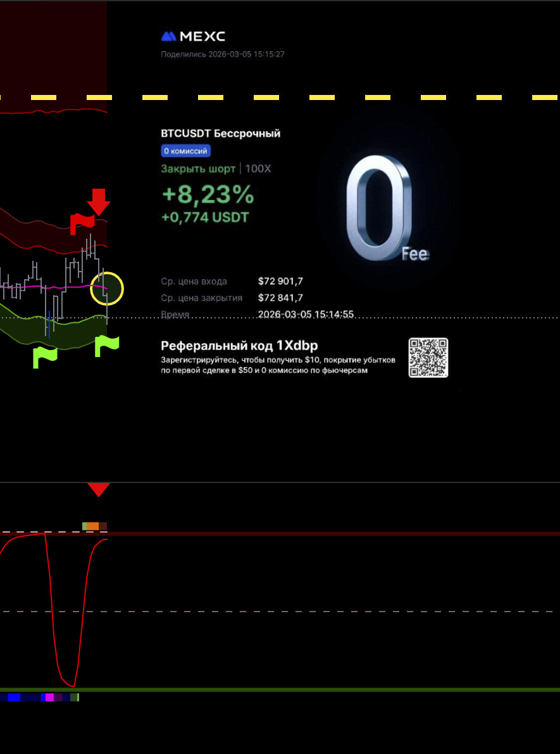Click the blue vertical marker on chart
Viewport: 560px width, 754px height.
[49, 323]
